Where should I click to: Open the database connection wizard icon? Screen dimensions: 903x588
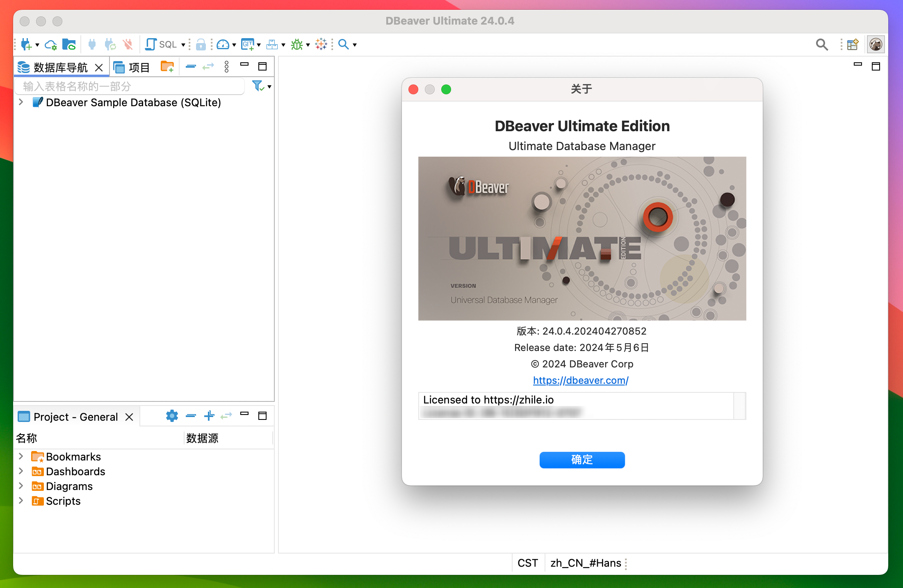pyautogui.click(x=24, y=44)
